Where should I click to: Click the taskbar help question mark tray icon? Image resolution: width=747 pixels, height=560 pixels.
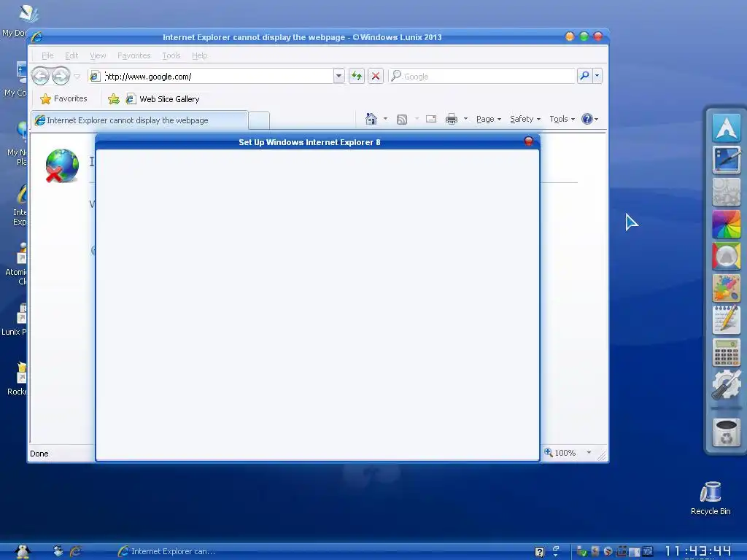(539, 552)
